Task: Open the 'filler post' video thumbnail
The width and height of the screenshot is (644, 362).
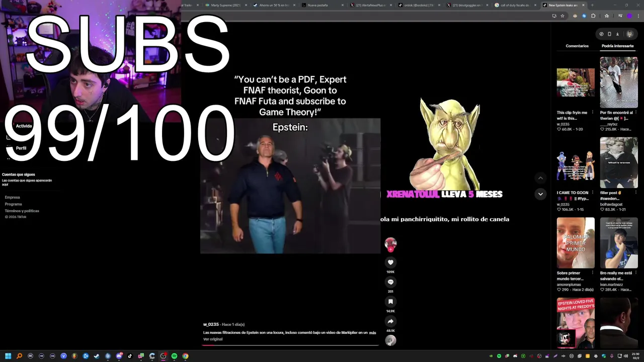Action: tap(619, 163)
